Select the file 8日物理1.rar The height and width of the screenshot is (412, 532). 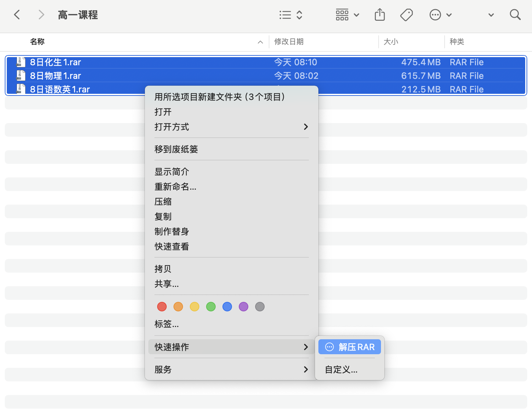[x=55, y=76]
